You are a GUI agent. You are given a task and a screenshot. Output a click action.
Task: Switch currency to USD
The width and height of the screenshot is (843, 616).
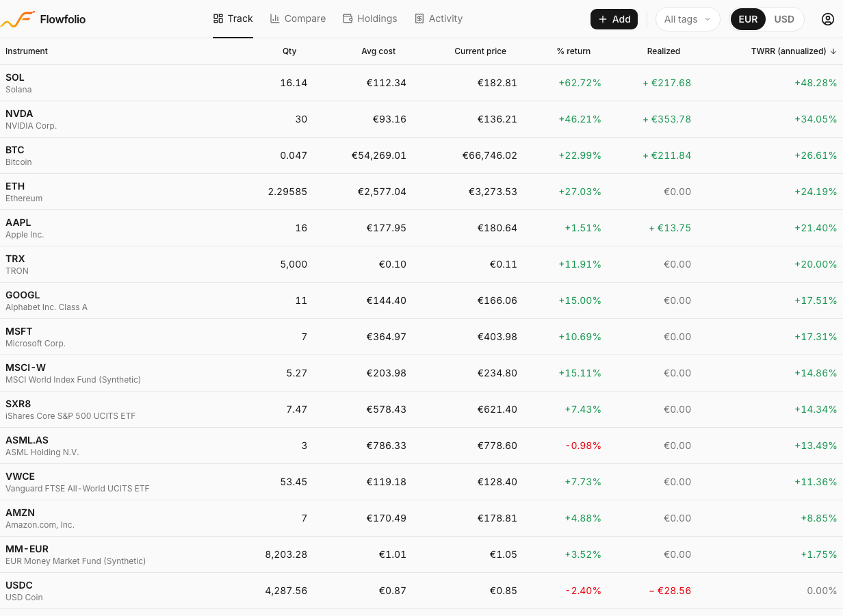click(784, 19)
